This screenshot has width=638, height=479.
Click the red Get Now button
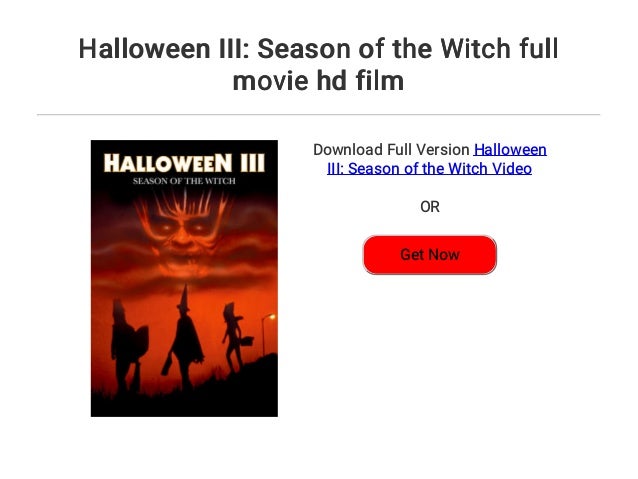pyautogui.click(x=429, y=255)
